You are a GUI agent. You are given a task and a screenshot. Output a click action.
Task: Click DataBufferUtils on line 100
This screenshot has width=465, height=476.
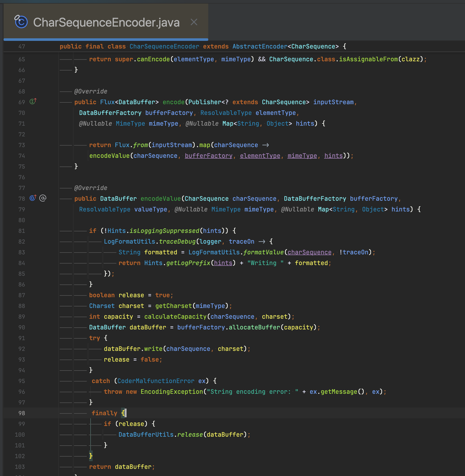click(x=146, y=435)
